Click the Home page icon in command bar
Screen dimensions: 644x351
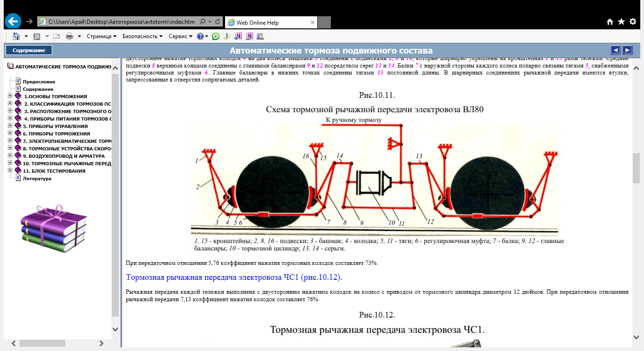[16, 36]
